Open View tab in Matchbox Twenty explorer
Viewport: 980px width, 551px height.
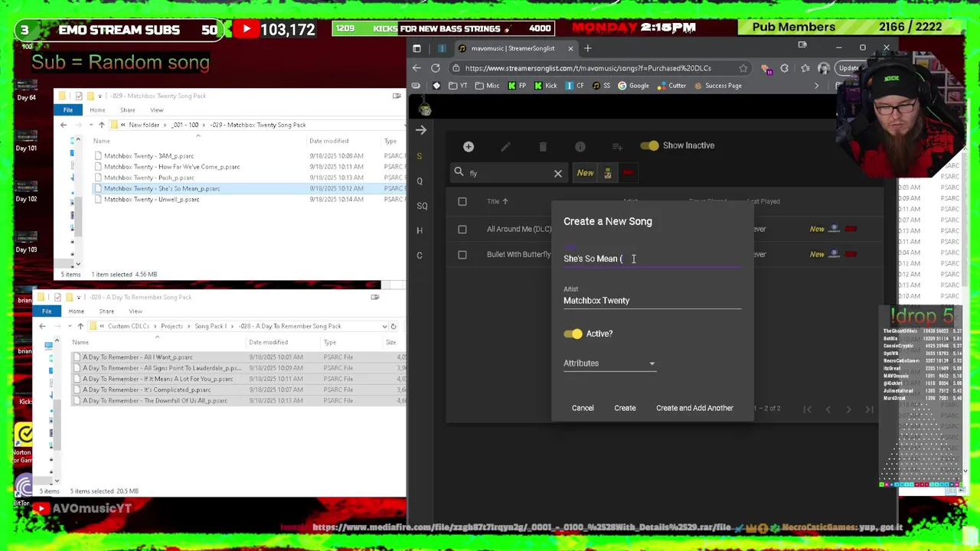click(x=156, y=110)
